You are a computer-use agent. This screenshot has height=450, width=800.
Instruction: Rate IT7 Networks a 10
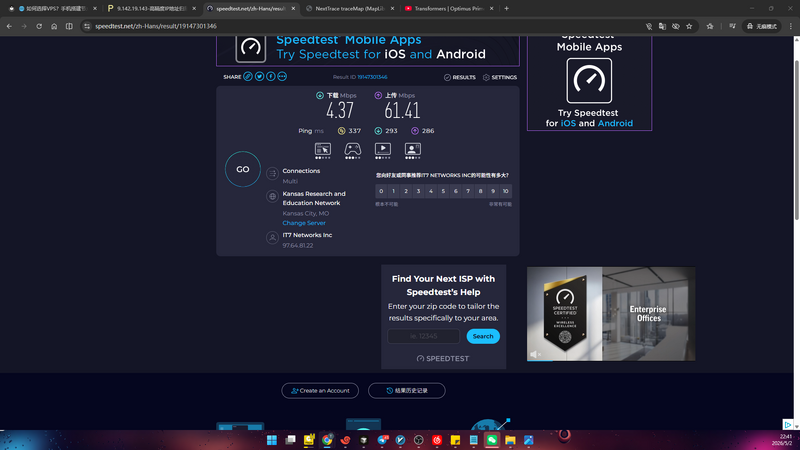(506, 191)
